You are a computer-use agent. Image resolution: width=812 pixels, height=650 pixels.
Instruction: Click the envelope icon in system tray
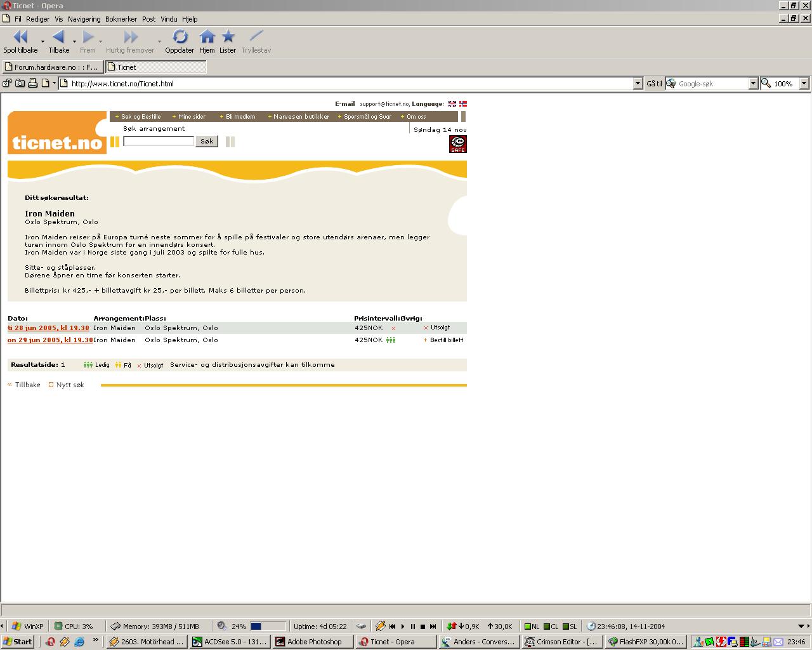click(x=778, y=642)
